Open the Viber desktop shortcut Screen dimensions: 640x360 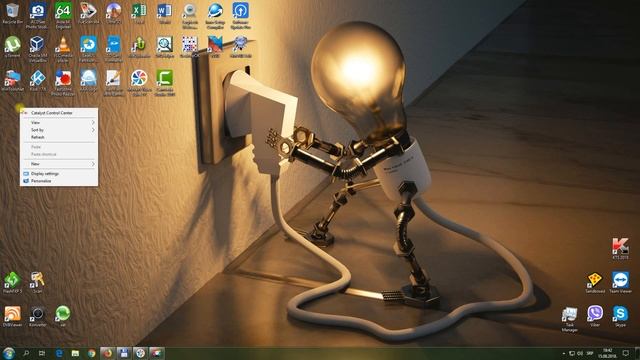point(595,316)
